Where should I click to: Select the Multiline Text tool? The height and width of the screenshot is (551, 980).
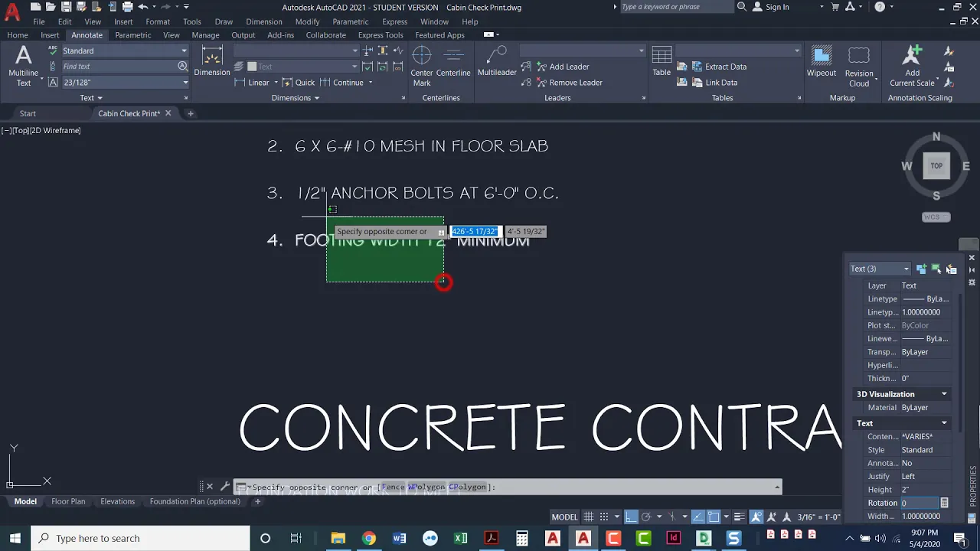point(23,66)
